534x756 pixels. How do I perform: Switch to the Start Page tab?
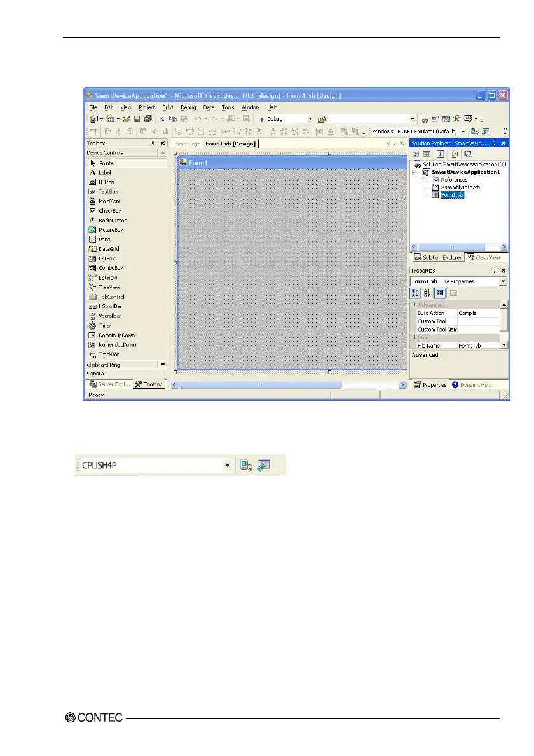tap(188, 144)
